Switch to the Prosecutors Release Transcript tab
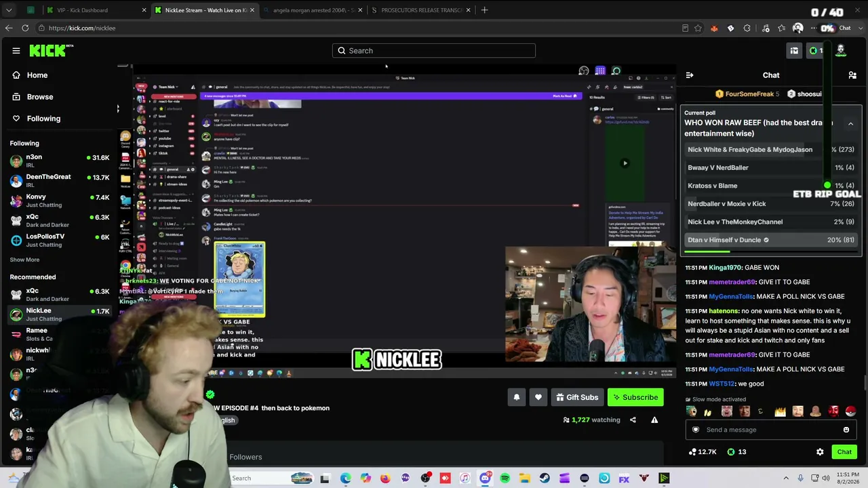 pyautogui.click(x=420, y=10)
